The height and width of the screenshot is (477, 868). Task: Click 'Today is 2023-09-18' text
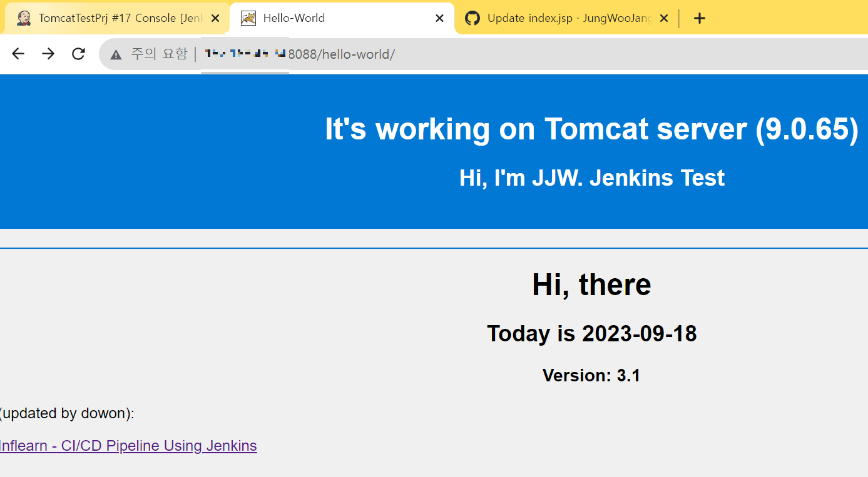coord(591,334)
